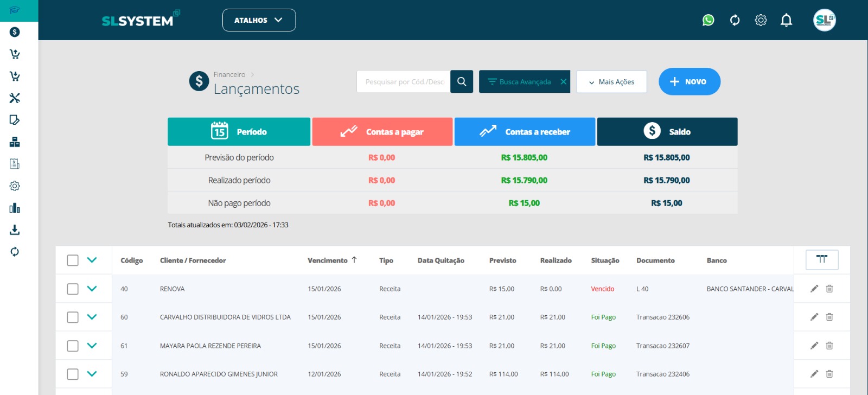Image resolution: width=868 pixels, height=395 pixels.
Task: Delete the RONALDO APARECIDO GIMENES JUNIOR entry
Action: 829,374
